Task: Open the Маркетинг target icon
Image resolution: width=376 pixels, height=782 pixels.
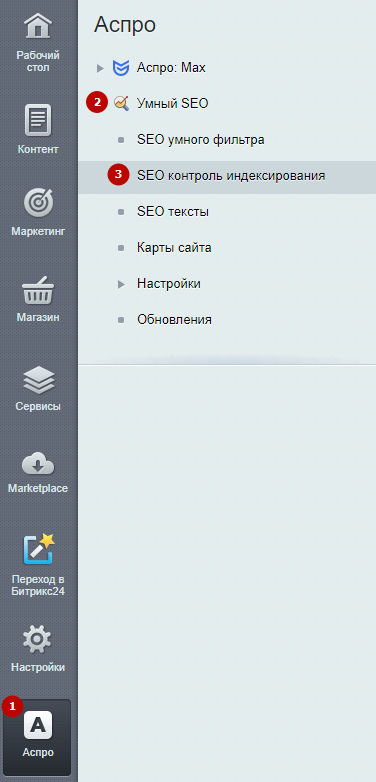Action: pos(38,203)
